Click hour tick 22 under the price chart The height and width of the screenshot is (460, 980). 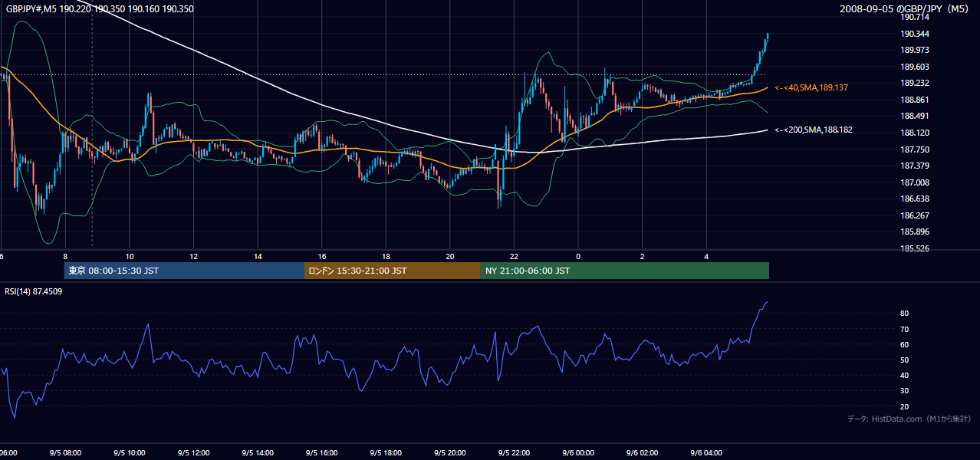514,256
